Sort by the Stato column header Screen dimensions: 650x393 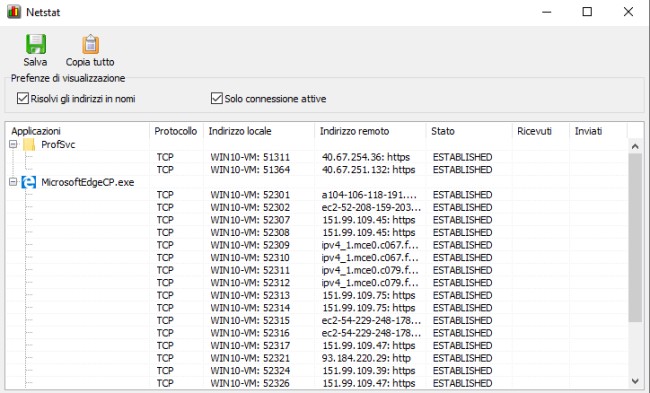point(469,131)
